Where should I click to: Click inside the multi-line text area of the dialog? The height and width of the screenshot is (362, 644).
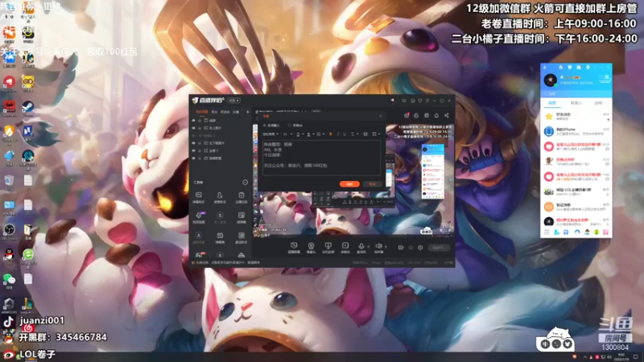coord(321,158)
